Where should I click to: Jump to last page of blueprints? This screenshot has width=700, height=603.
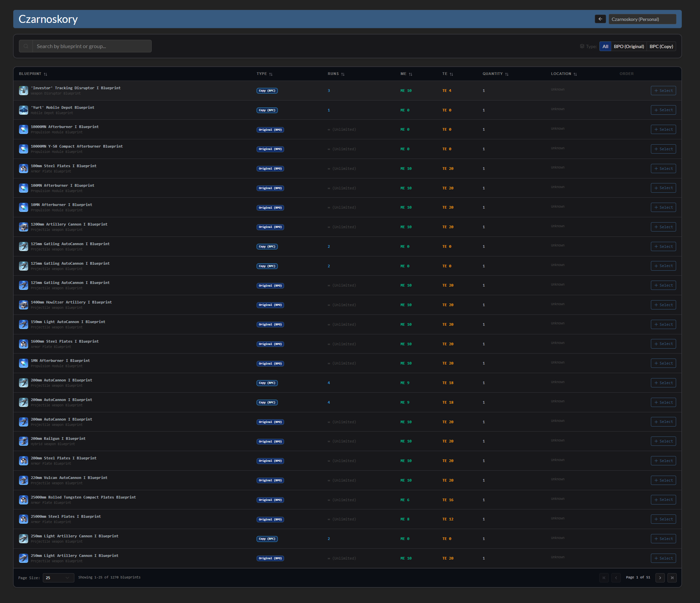tap(672, 578)
